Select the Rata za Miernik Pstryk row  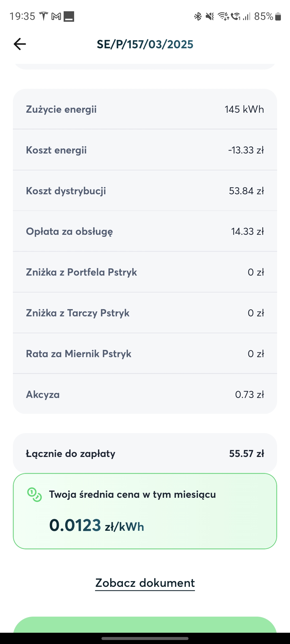click(145, 353)
